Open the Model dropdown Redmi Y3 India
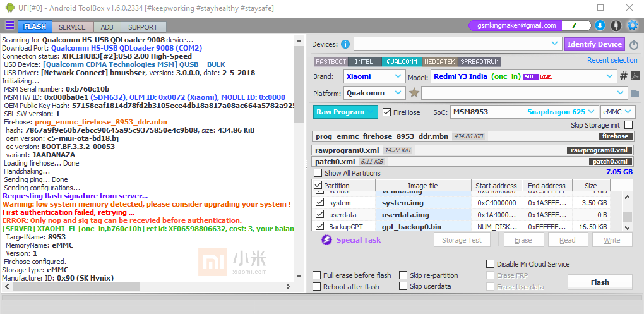Screen dimensions: 644x314 click(x=523, y=76)
